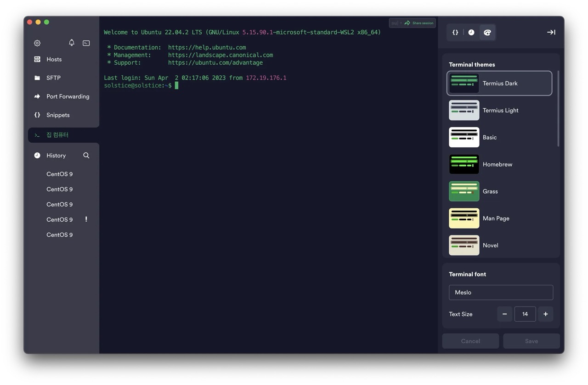
Task: Switch to history clock tab in side panel
Action: point(471,33)
